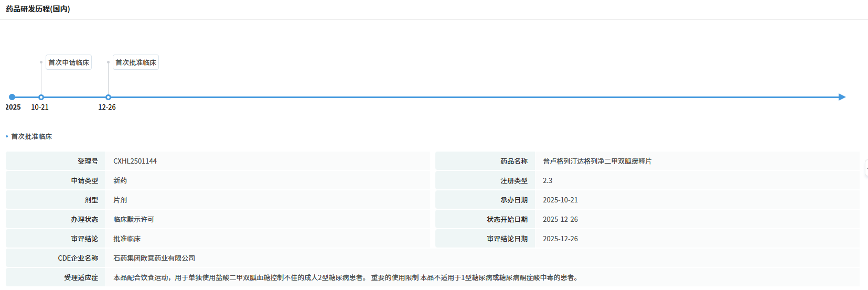The width and height of the screenshot is (868, 290).
Task: Click the timeline arrowhead at right end
Action: click(x=842, y=97)
